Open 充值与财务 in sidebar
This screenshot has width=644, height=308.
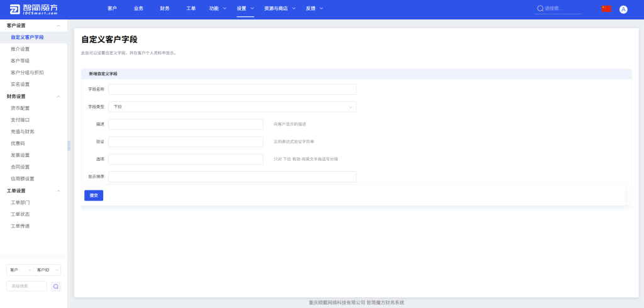pyautogui.click(x=23, y=132)
